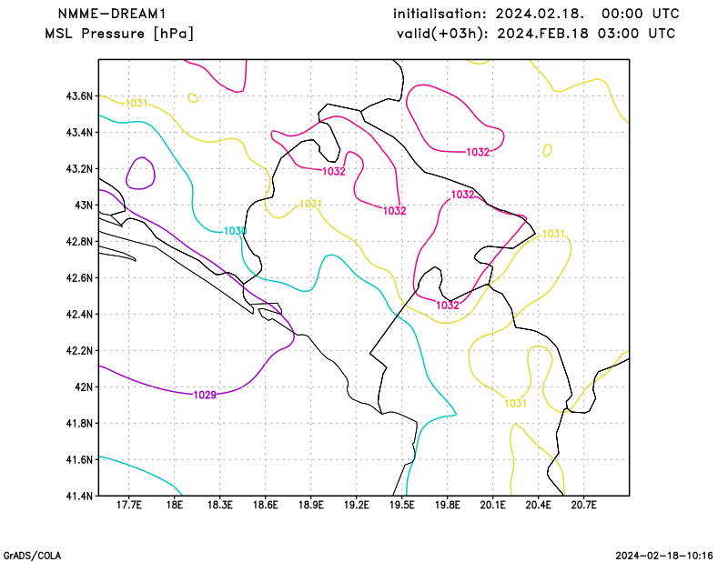This screenshot has width=728, height=562.
Task: Click the 20.1E longitude label
Action: [492, 506]
